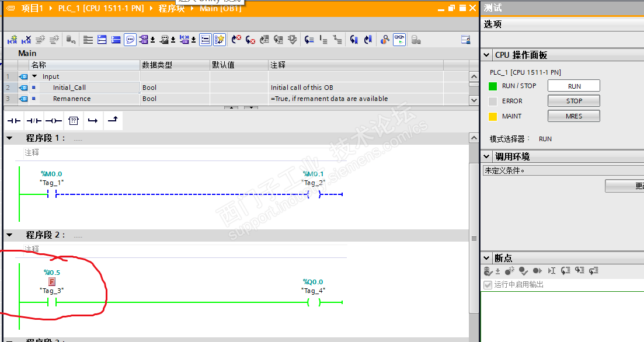This screenshot has width=644, height=342.
Task: Click the Delete network toolbar icon
Action: [x=26, y=40]
